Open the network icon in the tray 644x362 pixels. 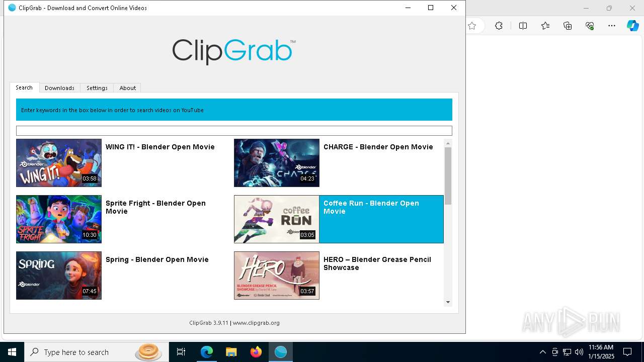pos(567,352)
